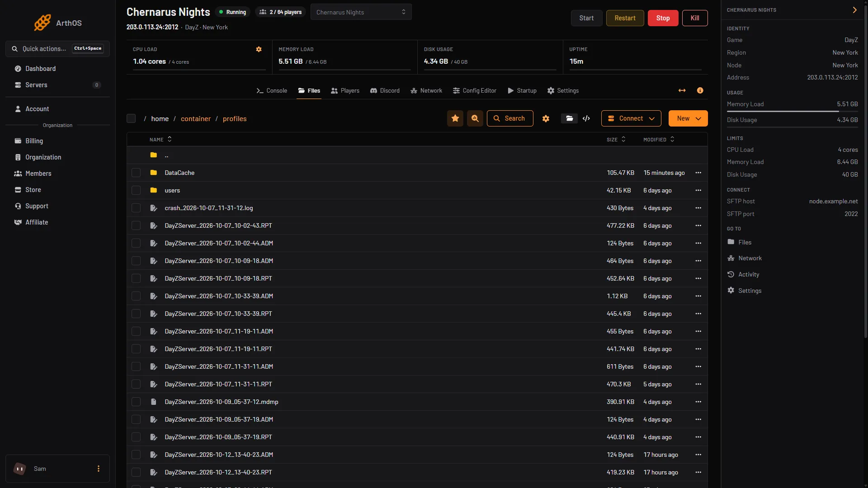The height and width of the screenshot is (488, 868).
Task: Open the Sam user options menu
Action: pyautogui.click(x=99, y=469)
